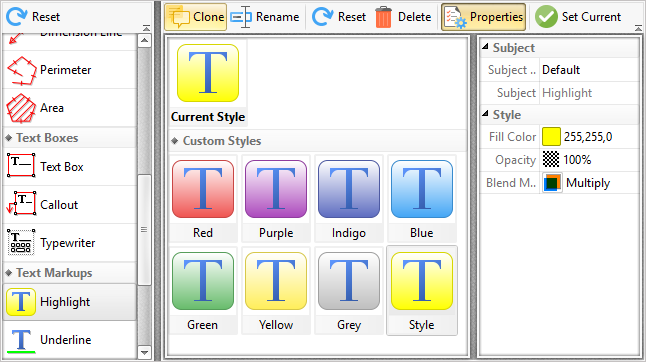The height and width of the screenshot is (362, 646).
Task: Select the Typewriter tool
Action: 69,243
